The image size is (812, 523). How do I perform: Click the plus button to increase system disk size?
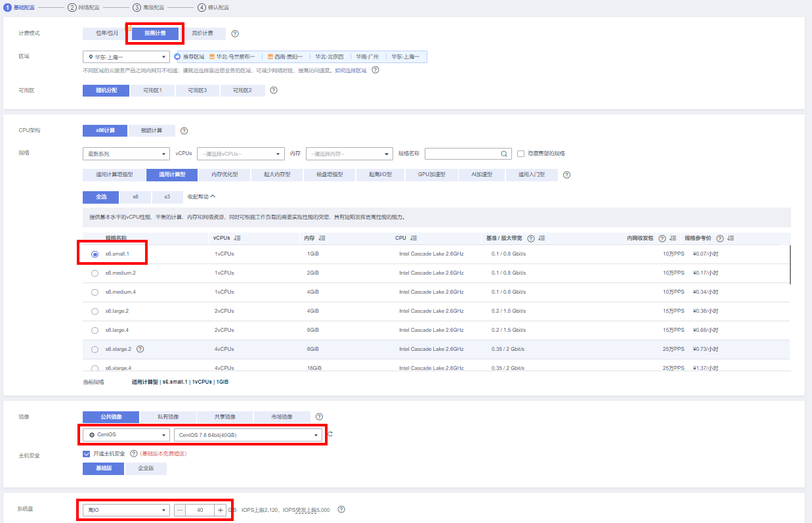(x=220, y=511)
